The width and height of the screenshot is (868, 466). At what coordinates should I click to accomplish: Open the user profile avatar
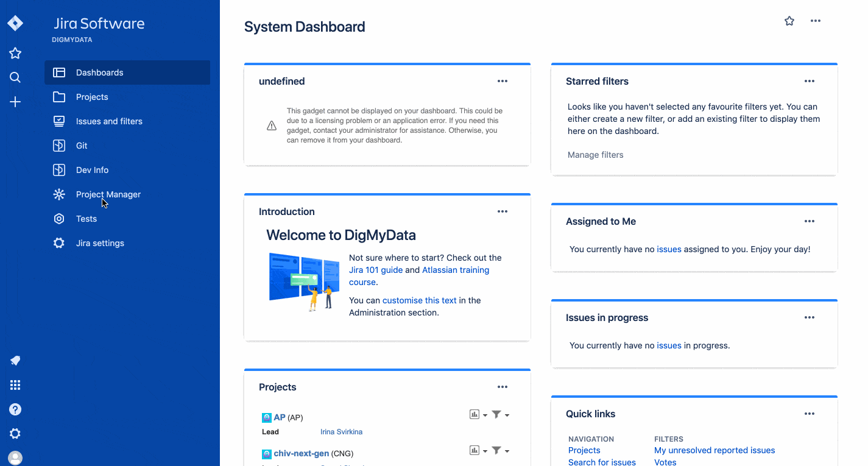[15, 457]
